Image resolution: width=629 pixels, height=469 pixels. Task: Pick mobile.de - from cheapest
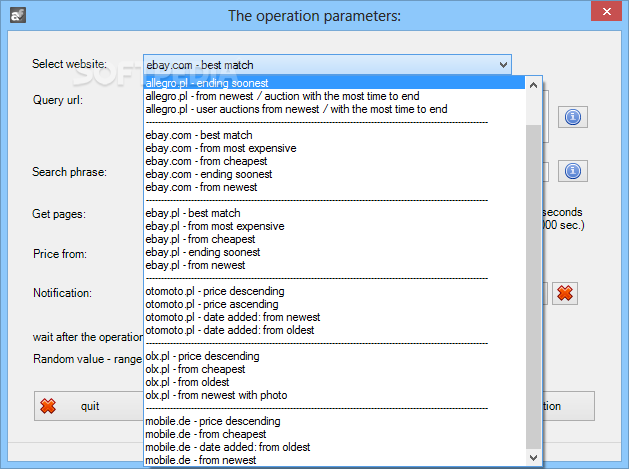click(334, 434)
